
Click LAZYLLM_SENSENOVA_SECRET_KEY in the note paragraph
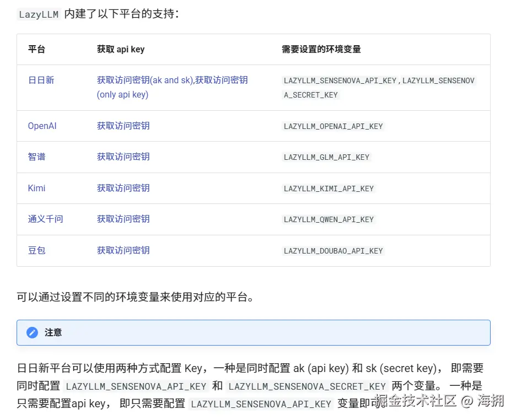coord(307,386)
